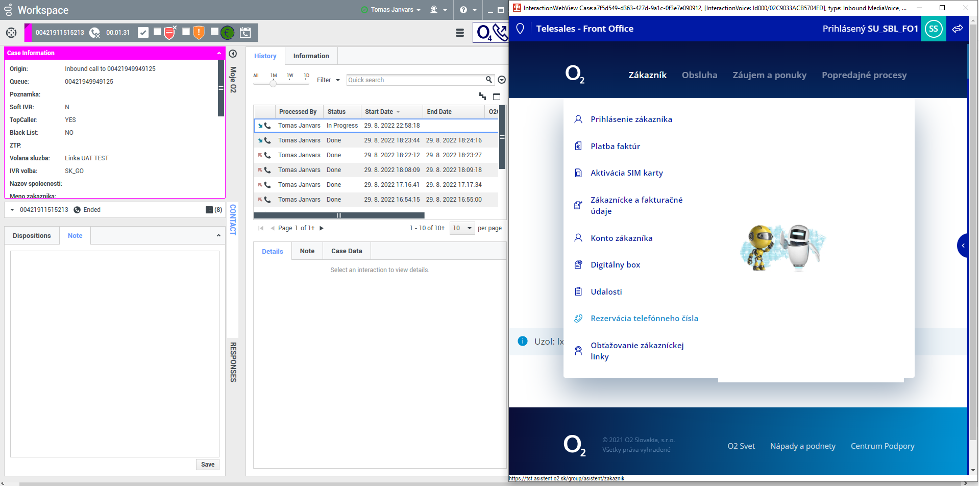Go to next history page arrow
980x486 pixels.
322,228
